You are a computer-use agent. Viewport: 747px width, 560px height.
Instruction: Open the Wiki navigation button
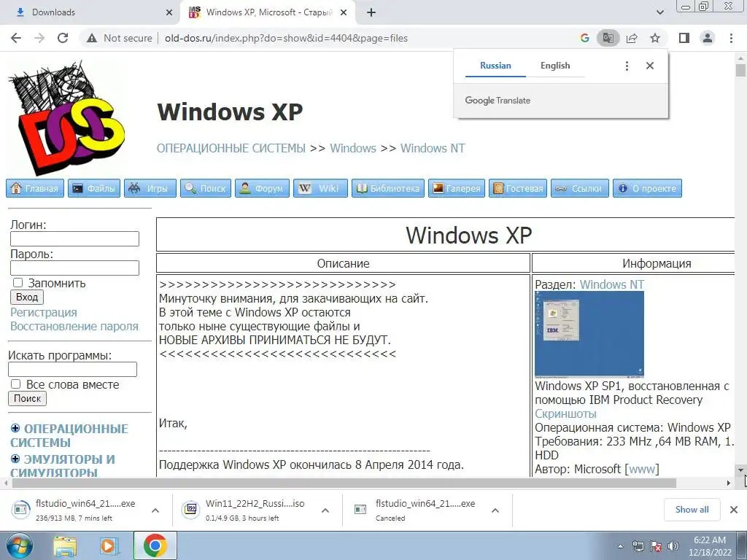point(321,188)
